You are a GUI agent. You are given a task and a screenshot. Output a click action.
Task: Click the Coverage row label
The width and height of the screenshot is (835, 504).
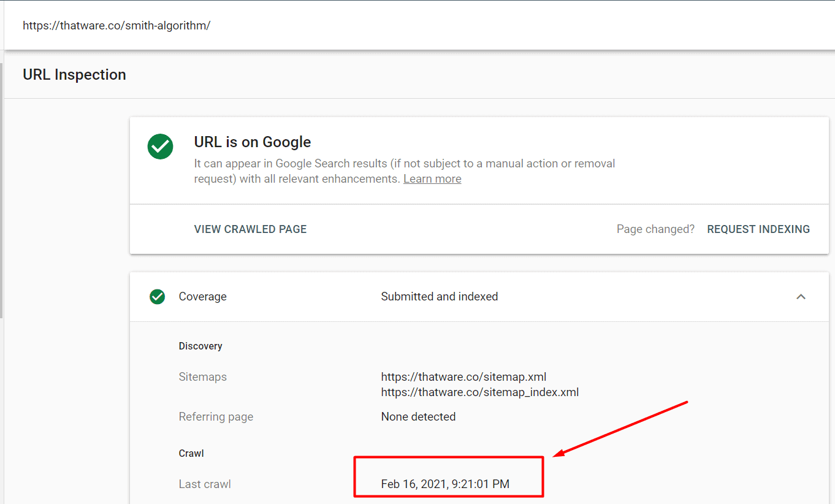tap(202, 297)
